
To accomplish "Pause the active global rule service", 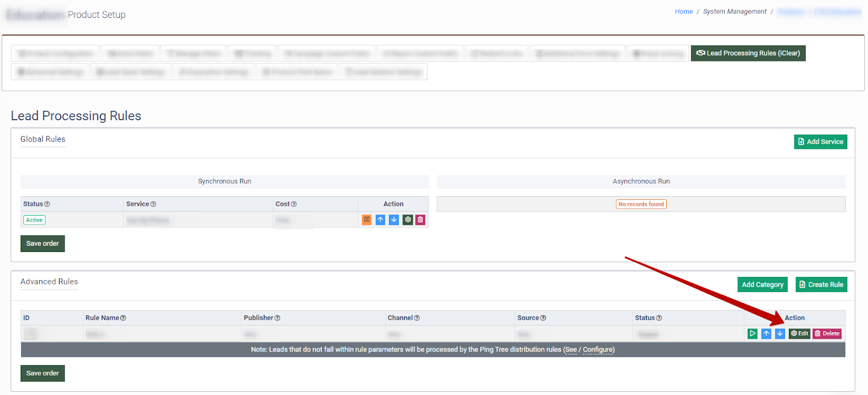I will [x=367, y=220].
